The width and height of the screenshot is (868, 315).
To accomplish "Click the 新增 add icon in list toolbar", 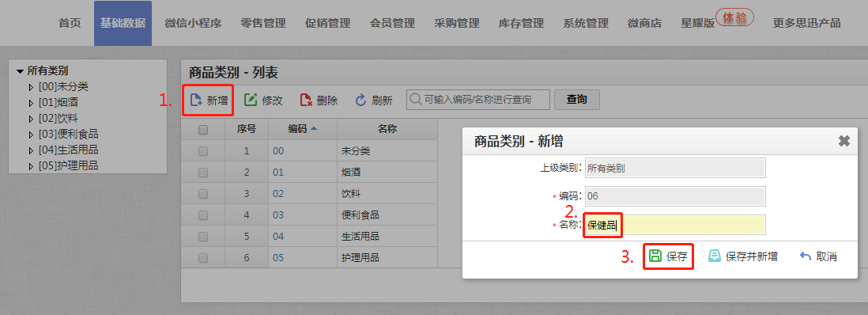I will pos(196,101).
